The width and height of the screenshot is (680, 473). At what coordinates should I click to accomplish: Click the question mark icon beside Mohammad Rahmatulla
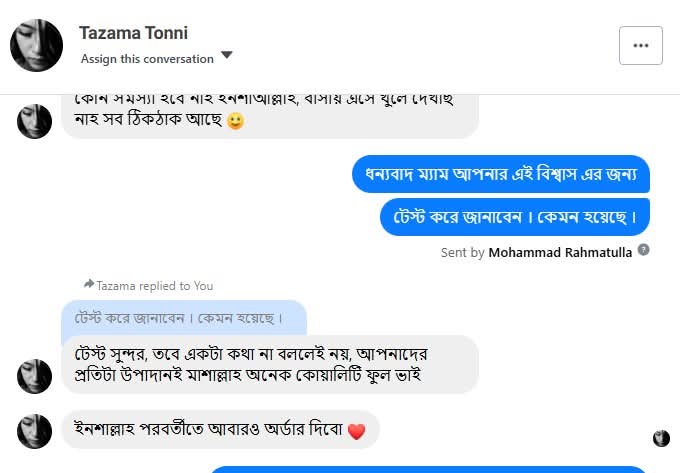pos(644,250)
